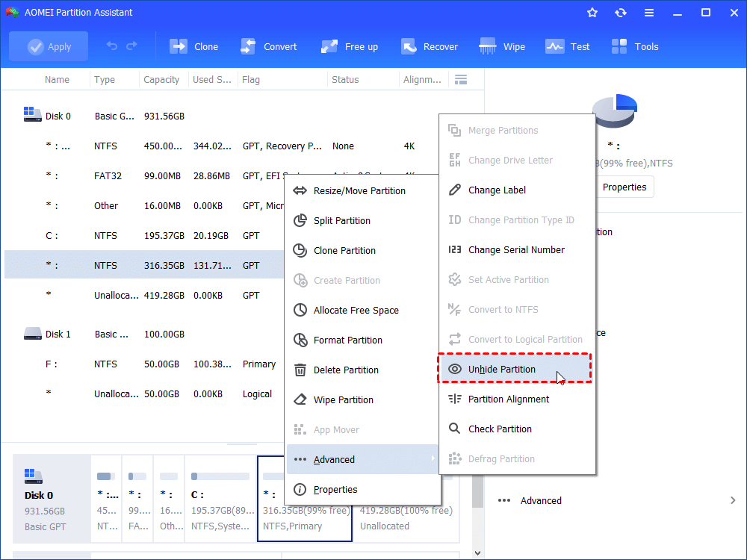This screenshot has height=560, width=747.
Task: Click the Properties button in right panel
Action: (624, 187)
